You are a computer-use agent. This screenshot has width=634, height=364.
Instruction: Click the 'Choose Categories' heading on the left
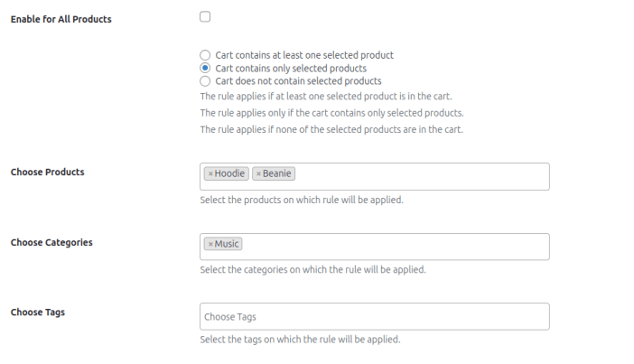tap(51, 242)
